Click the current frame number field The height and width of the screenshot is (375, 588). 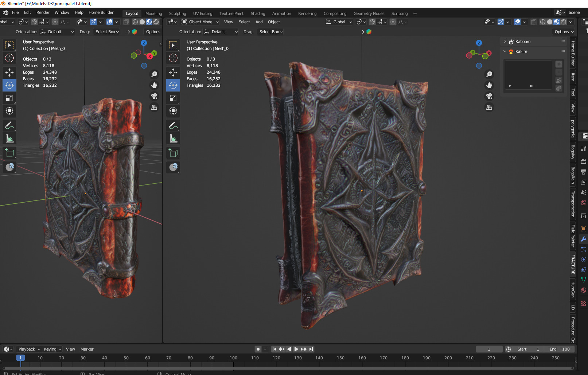(489, 349)
